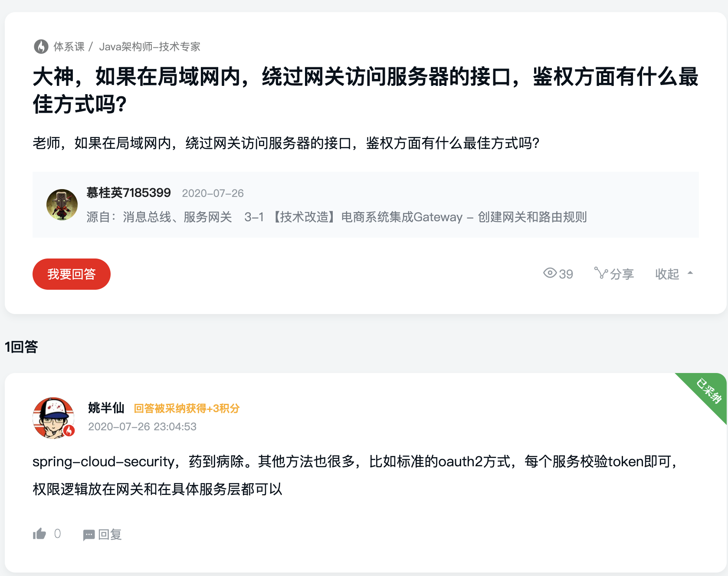Screen dimensions: 728x576
Task: Click the eye view count icon
Action: 550,273
